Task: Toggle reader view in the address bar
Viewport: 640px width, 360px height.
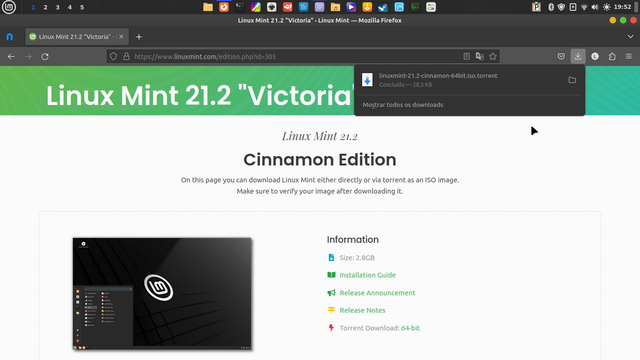Action: click(x=466, y=56)
